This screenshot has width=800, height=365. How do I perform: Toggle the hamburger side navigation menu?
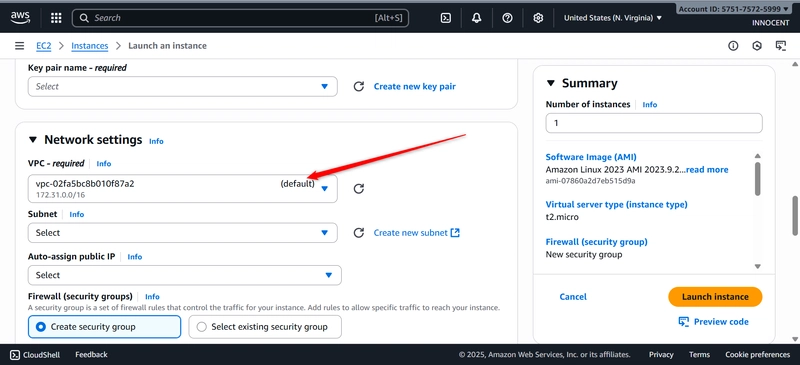click(19, 46)
